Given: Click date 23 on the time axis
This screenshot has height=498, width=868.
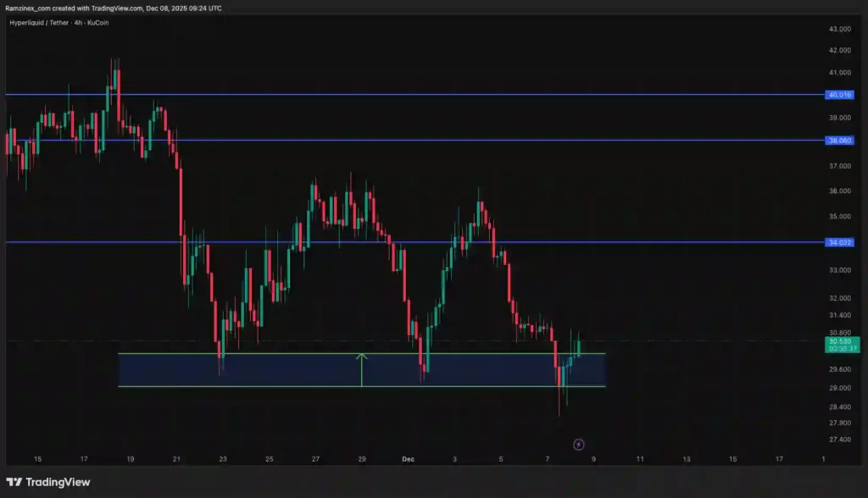Looking at the screenshot, I should [x=222, y=459].
